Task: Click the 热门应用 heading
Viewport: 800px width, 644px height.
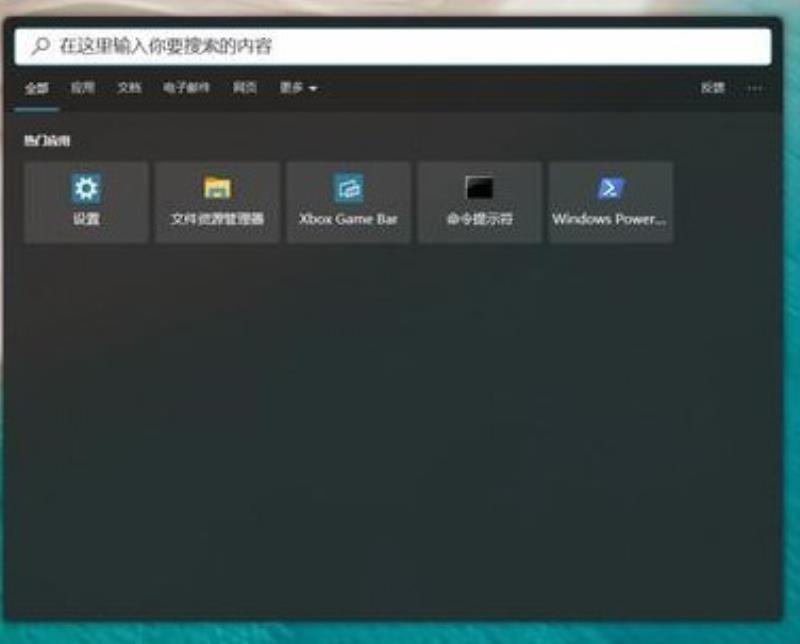Action: (x=47, y=141)
